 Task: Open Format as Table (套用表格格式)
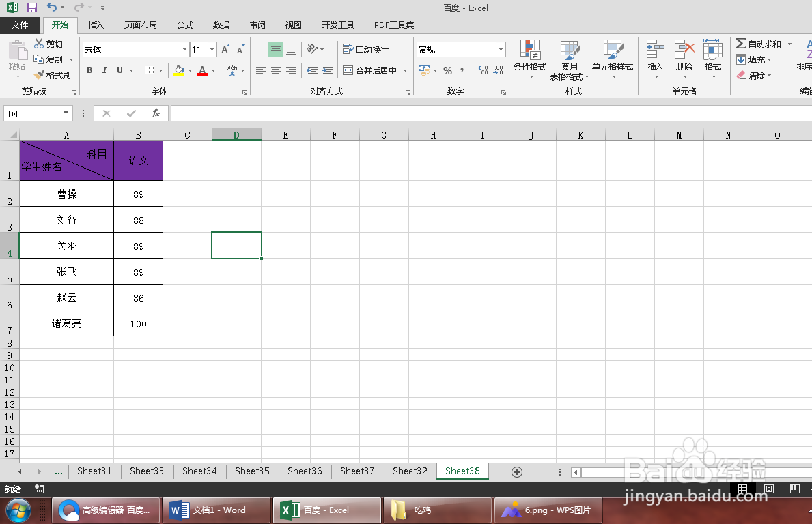click(569, 60)
